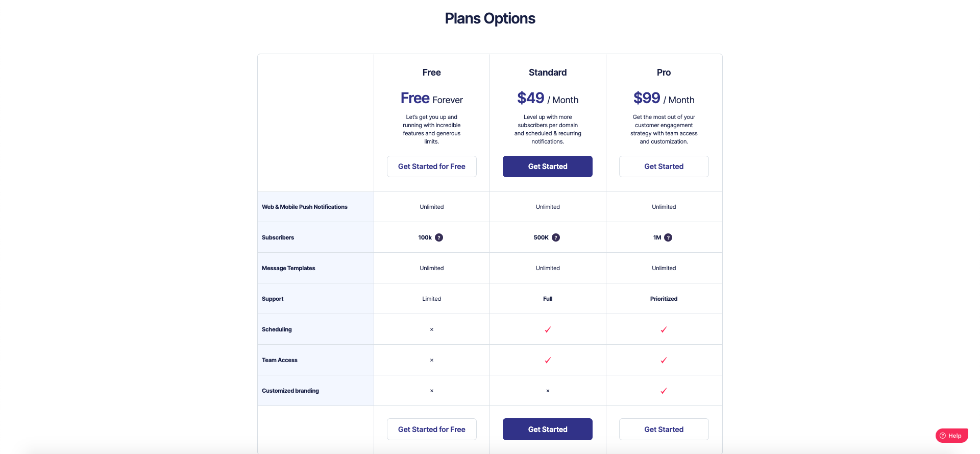Click the $49 / Month price text
The height and width of the screenshot is (454, 980).
[x=548, y=98]
